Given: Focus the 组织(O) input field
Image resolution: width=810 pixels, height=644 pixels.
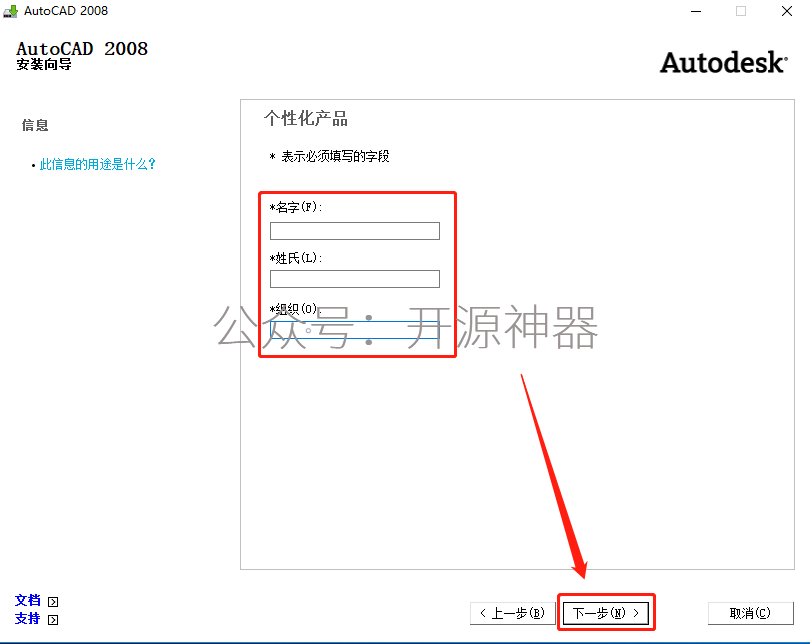Looking at the screenshot, I should pos(355,330).
